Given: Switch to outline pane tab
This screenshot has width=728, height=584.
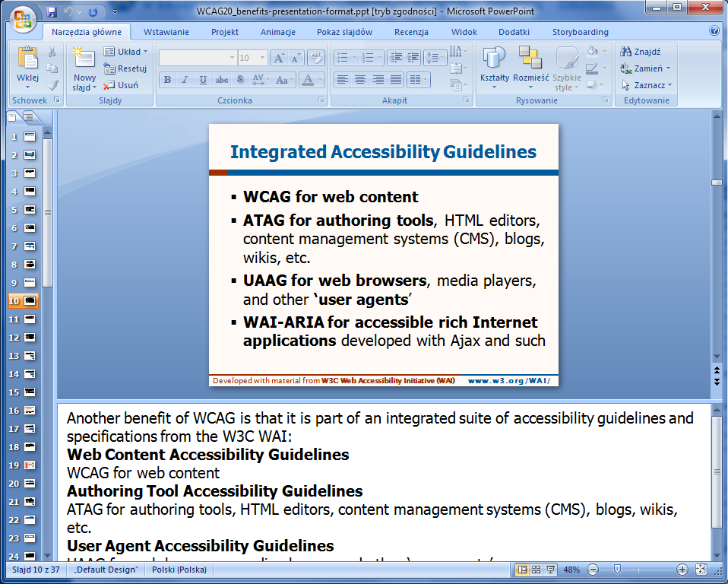Looking at the screenshot, I should tap(30, 117).
